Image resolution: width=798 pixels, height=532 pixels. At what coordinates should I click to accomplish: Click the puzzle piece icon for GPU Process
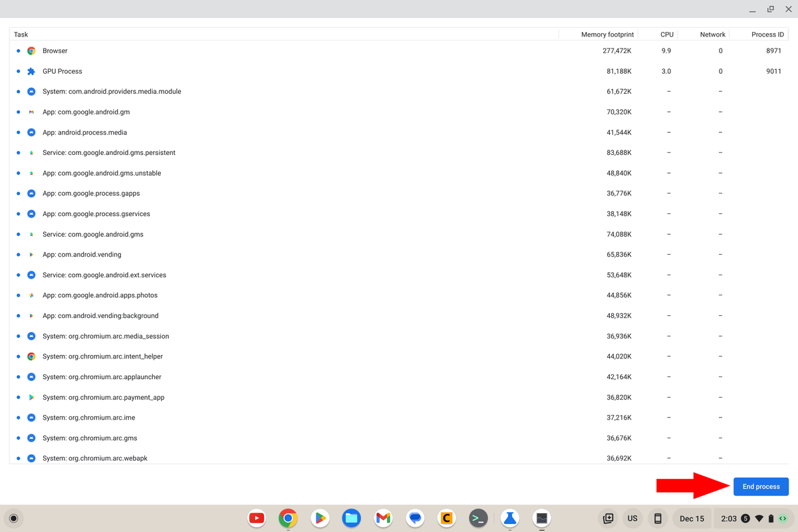(31, 71)
